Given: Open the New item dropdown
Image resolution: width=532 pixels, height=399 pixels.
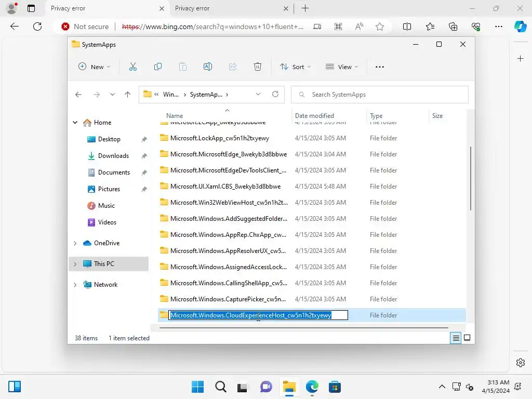Looking at the screenshot, I should pyautogui.click(x=94, y=67).
